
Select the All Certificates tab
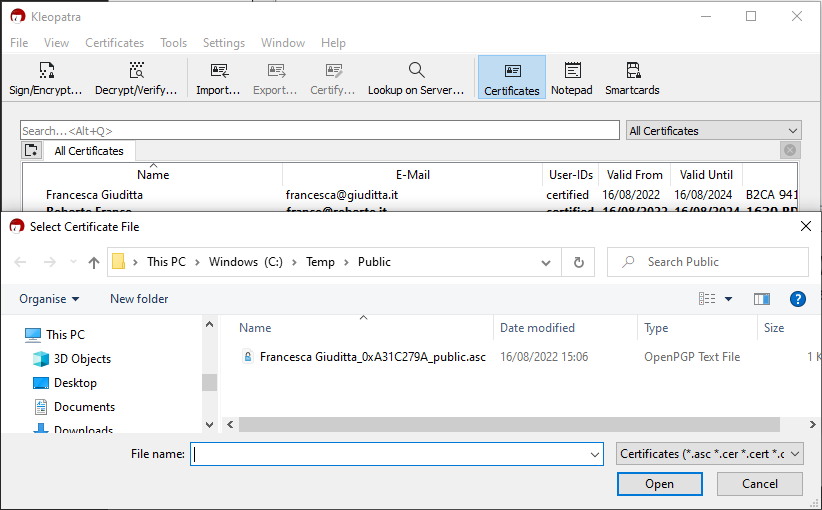[89, 151]
